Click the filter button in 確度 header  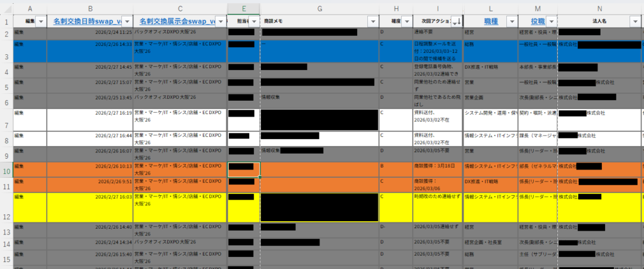click(x=406, y=21)
